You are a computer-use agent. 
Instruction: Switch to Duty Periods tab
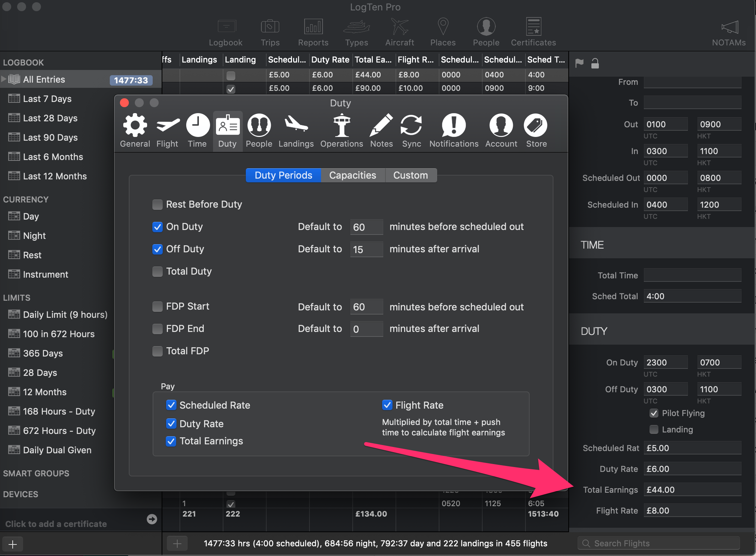[283, 175]
